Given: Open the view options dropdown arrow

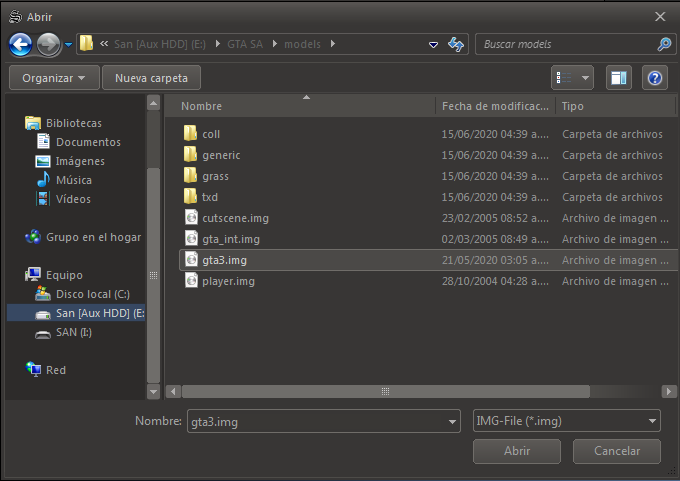Looking at the screenshot, I should pyautogui.click(x=585, y=78).
